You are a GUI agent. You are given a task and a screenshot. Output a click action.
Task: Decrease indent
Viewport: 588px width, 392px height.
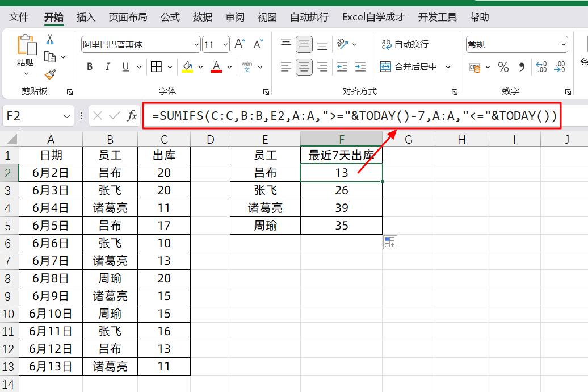pos(342,67)
